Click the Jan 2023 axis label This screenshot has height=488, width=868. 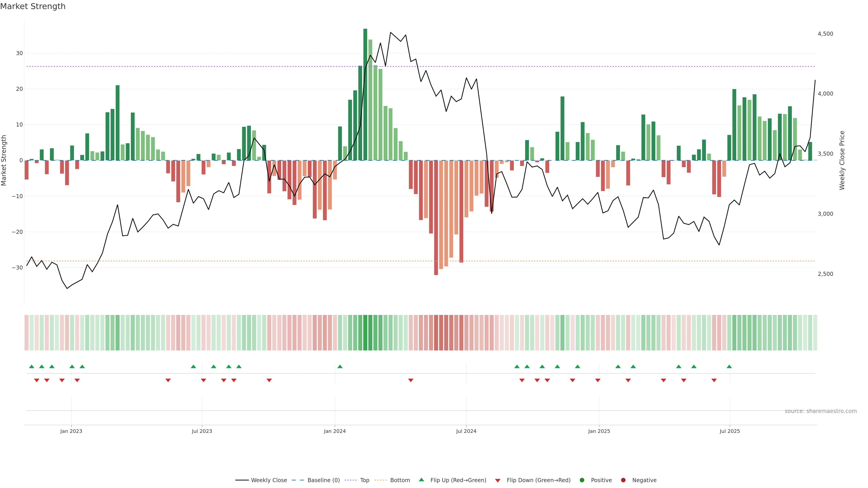[x=71, y=431]
